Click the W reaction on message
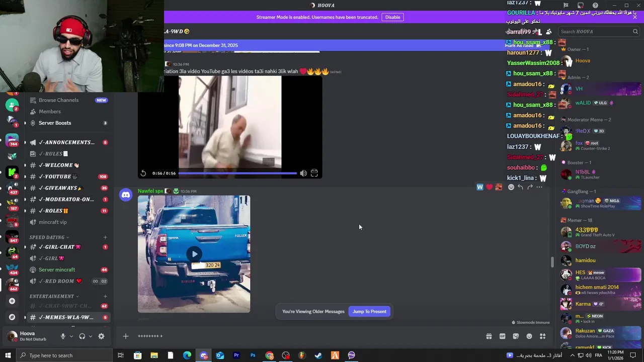This screenshot has width=644, height=362. pos(480,187)
